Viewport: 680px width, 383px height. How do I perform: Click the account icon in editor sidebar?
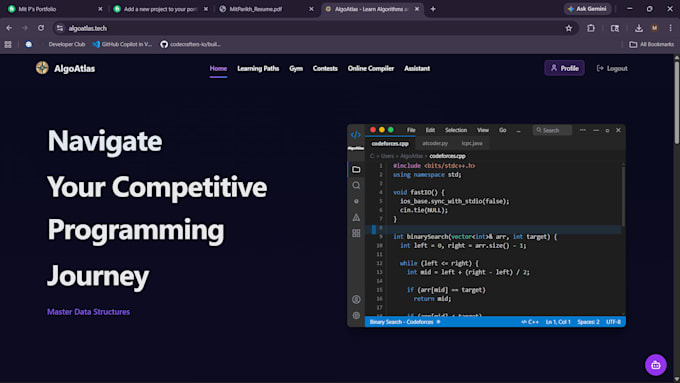coord(356,299)
